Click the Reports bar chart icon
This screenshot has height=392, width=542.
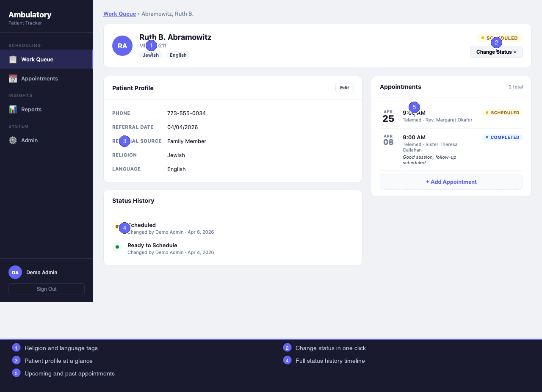click(13, 110)
